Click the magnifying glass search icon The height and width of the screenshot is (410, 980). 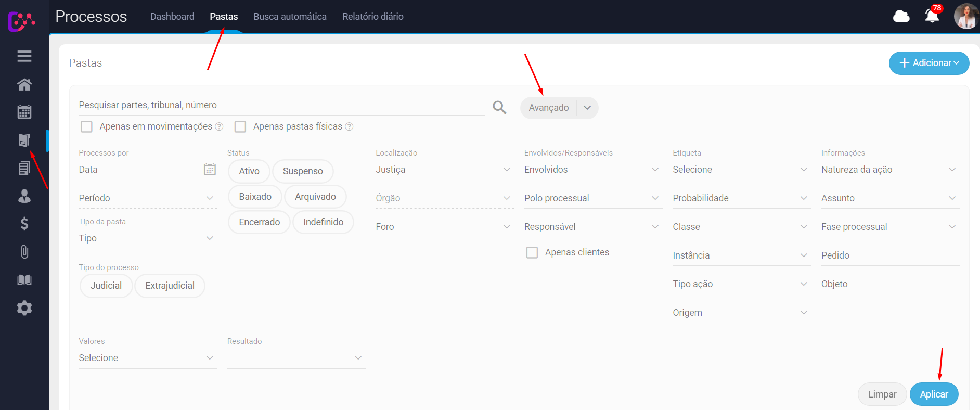click(499, 107)
